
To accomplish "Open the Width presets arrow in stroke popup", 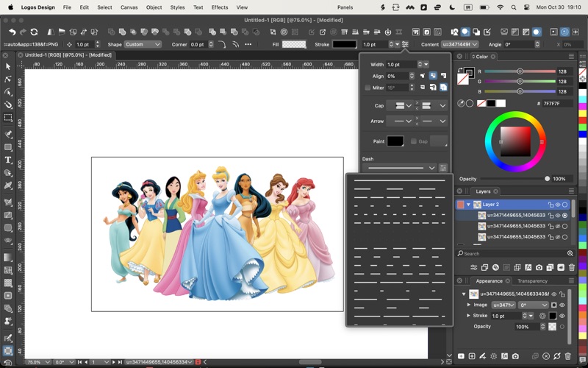I will [x=426, y=65].
